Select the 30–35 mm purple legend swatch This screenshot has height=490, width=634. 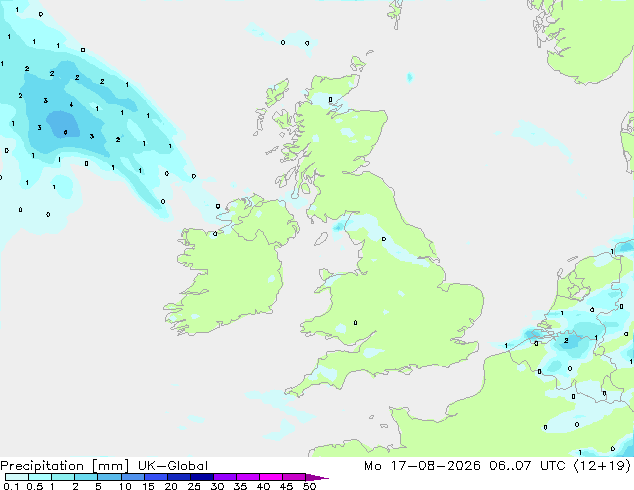[224, 477]
